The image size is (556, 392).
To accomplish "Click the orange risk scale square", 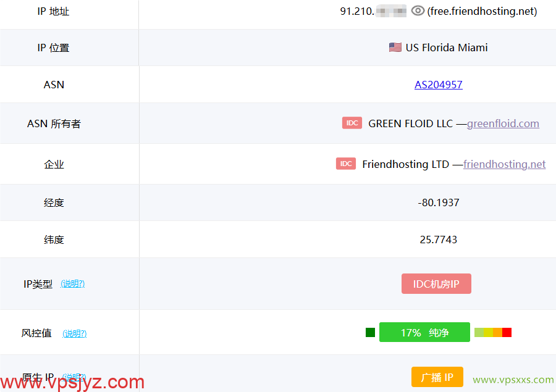I will coord(497,332).
